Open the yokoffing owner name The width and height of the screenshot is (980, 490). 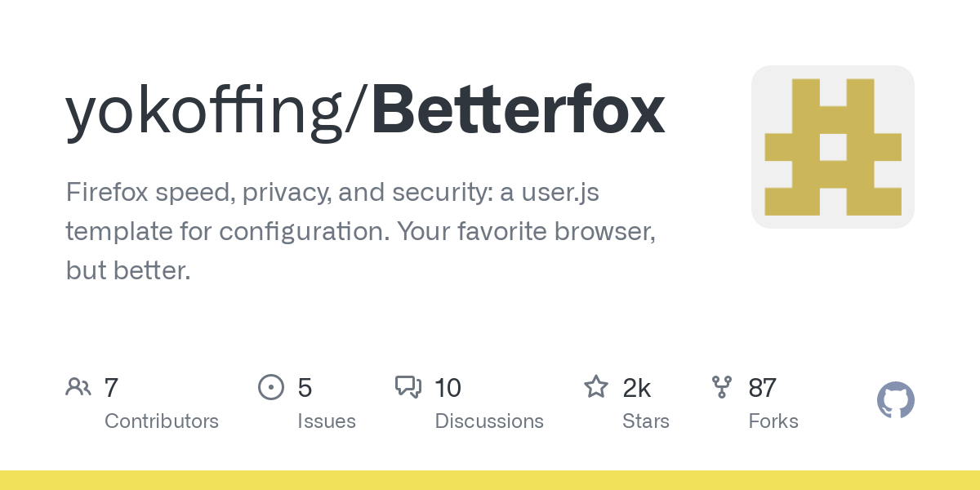(x=210, y=112)
